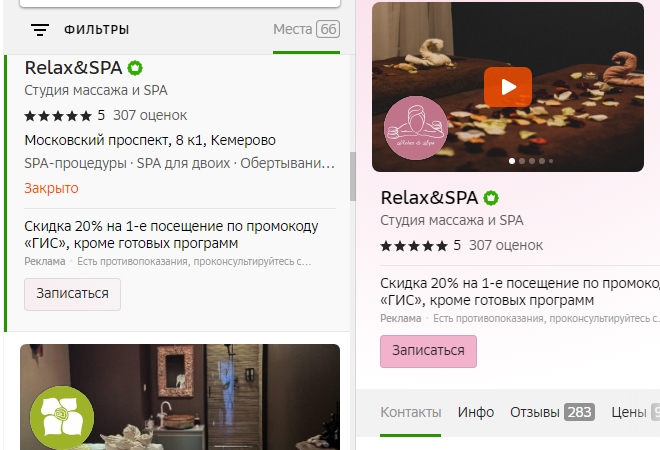This screenshot has height=450, width=660.
Task: Click the star rating in the Relax&SPA list card
Action: coord(58,116)
